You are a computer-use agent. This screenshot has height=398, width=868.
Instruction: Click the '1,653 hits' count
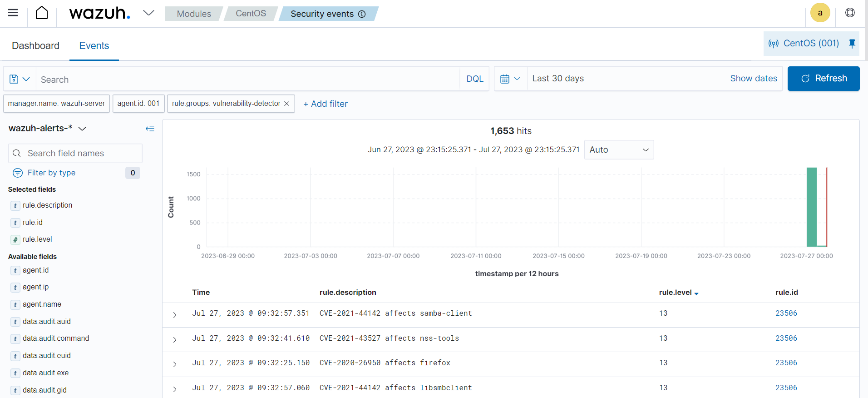[511, 131]
